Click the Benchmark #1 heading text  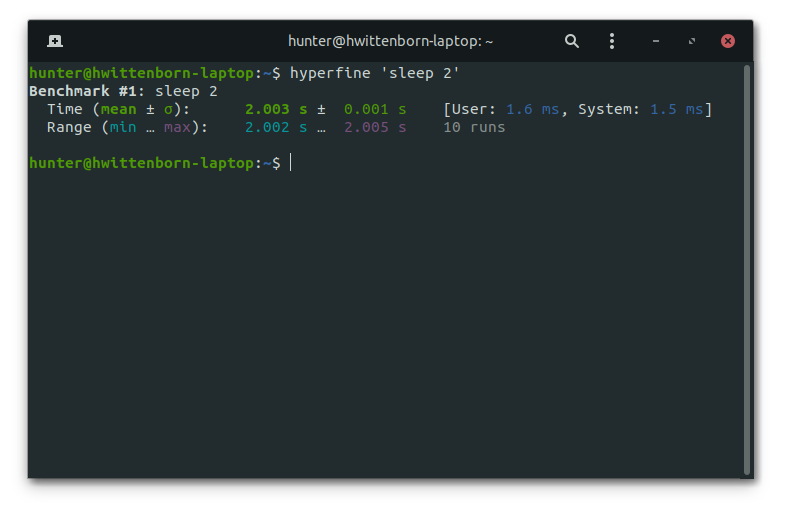point(87,91)
